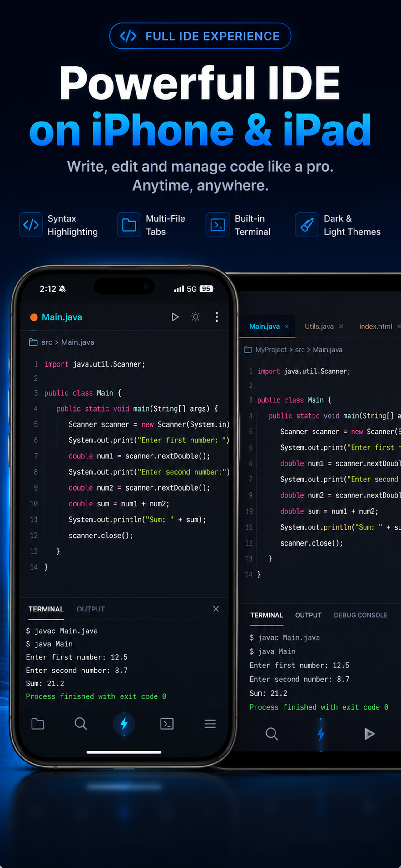Click the Multi-File Tabs folder icon
This screenshot has height=868, width=401.
[x=129, y=225]
